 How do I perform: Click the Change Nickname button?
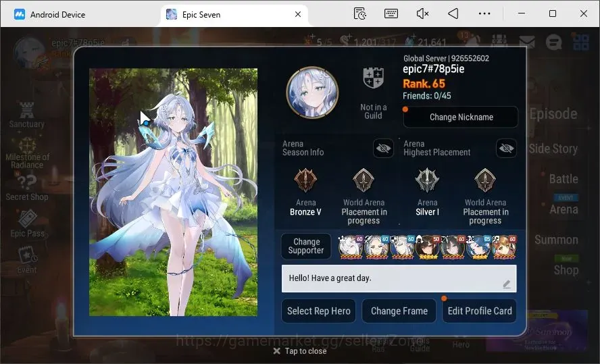[x=461, y=117]
